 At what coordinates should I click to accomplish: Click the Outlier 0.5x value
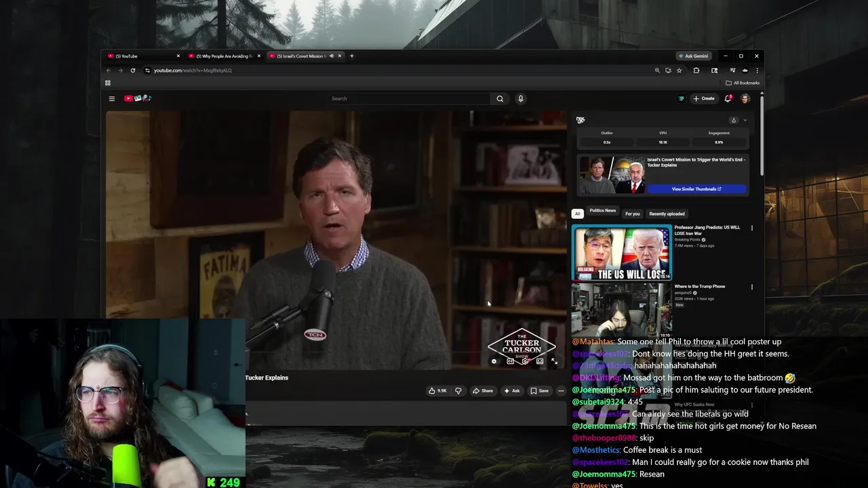click(607, 142)
